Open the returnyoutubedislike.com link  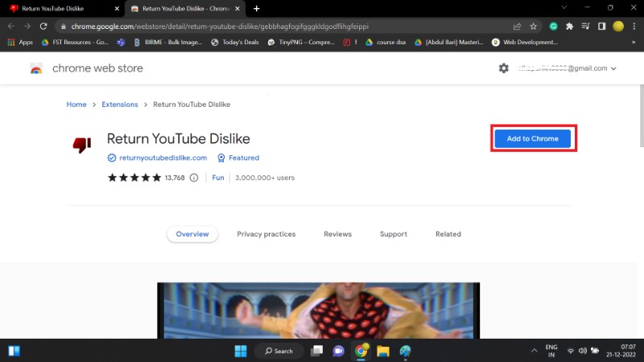pyautogui.click(x=163, y=158)
